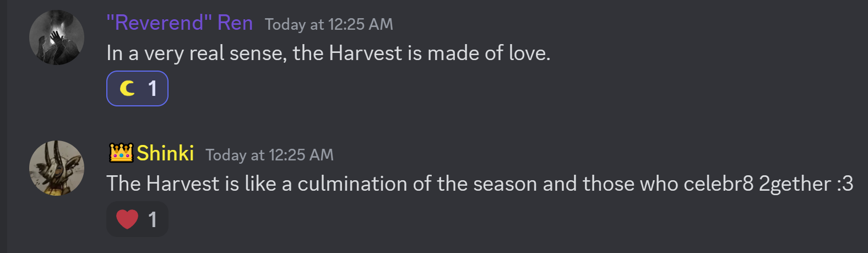Toggle the moon reaction on Ren's message
Image resolution: width=868 pixels, height=253 pixels.
click(137, 88)
